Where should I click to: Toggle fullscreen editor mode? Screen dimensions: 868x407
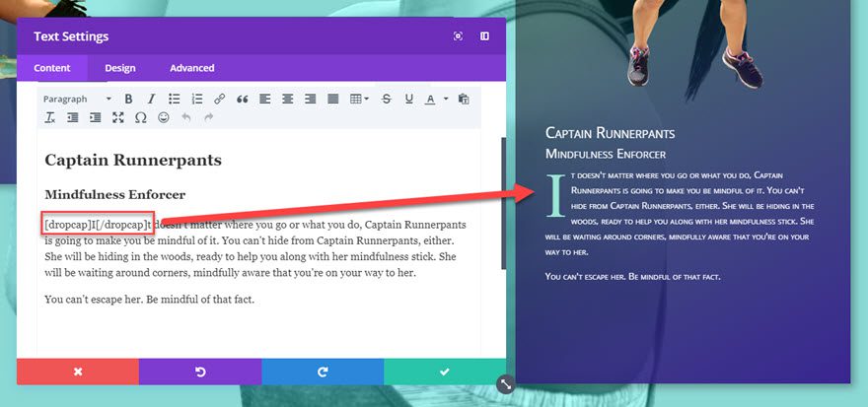click(118, 117)
